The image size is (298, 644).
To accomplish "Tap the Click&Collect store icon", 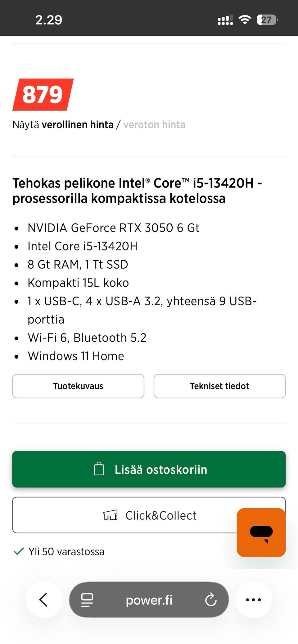I will click(x=110, y=515).
